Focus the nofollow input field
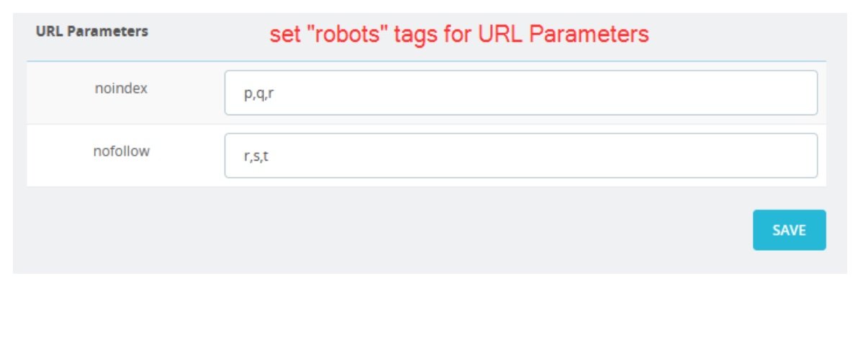Image resolution: width=868 pixels, height=340 pixels. click(521, 156)
